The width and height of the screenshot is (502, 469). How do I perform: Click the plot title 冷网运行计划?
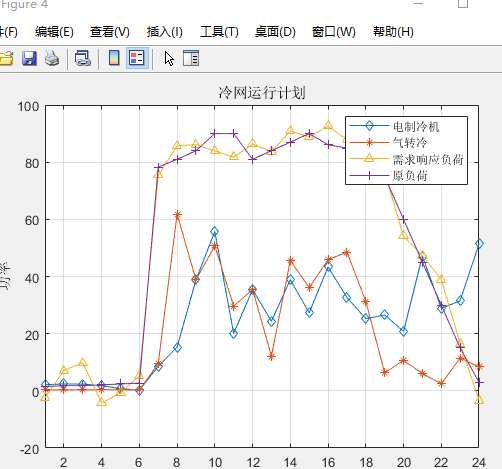point(262,93)
